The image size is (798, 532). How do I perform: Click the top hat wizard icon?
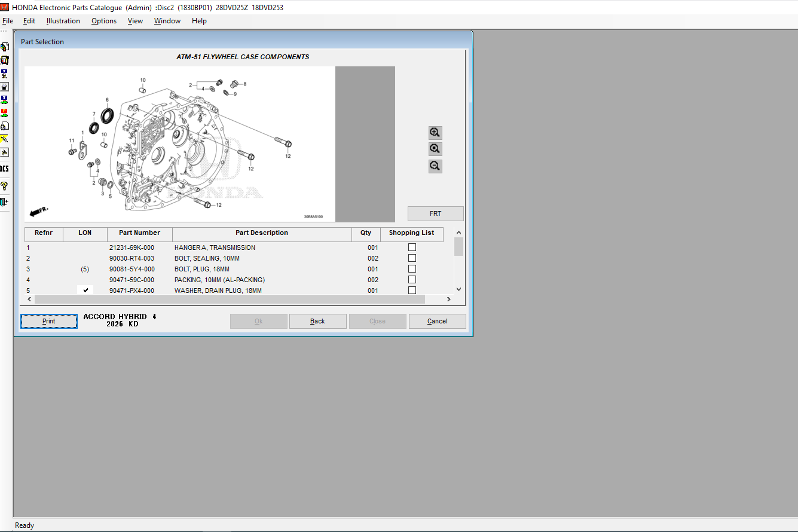click(5, 87)
